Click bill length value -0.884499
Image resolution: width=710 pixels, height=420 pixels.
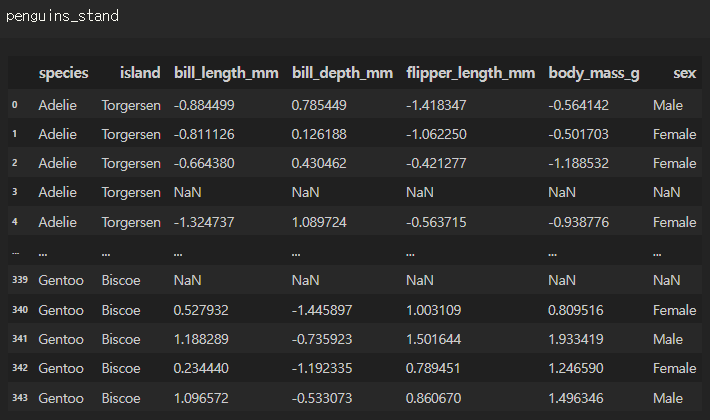click(x=204, y=105)
